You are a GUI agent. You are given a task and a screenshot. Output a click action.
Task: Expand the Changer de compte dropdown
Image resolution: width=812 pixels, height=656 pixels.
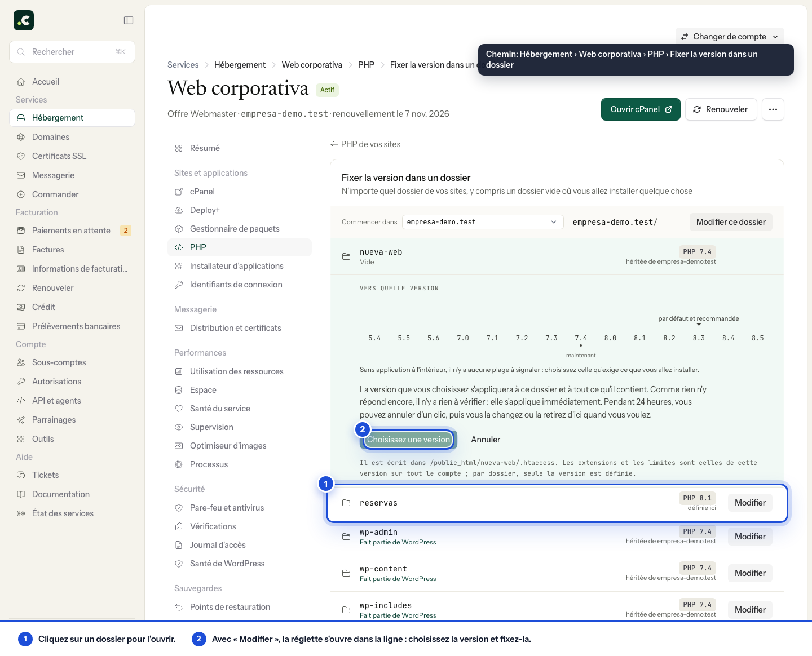[x=730, y=37]
